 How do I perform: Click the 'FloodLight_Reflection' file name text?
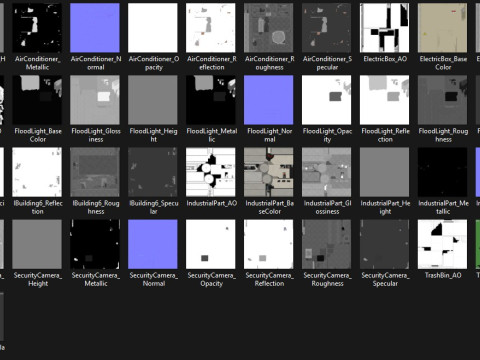click(x=385, y=135)
